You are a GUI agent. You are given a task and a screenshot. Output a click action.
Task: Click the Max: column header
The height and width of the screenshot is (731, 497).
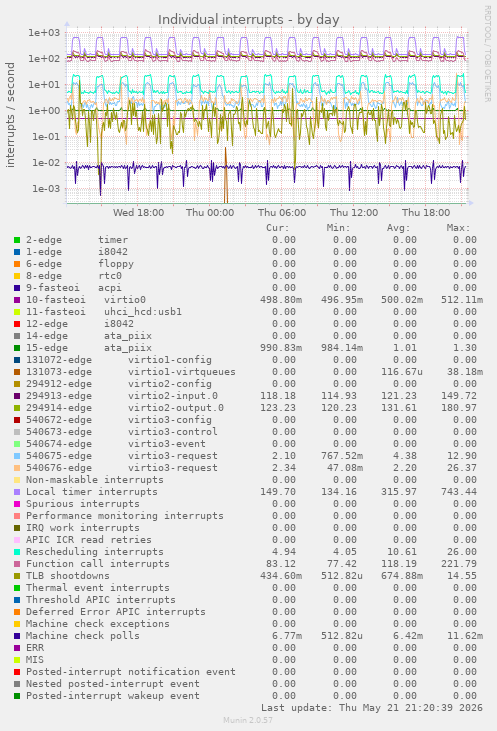tap(458, 228)
